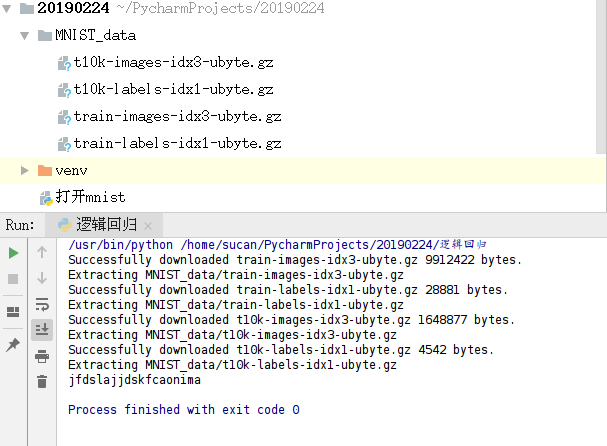
Task: Toggle Scroll to End of console
Action: [42, 330]
